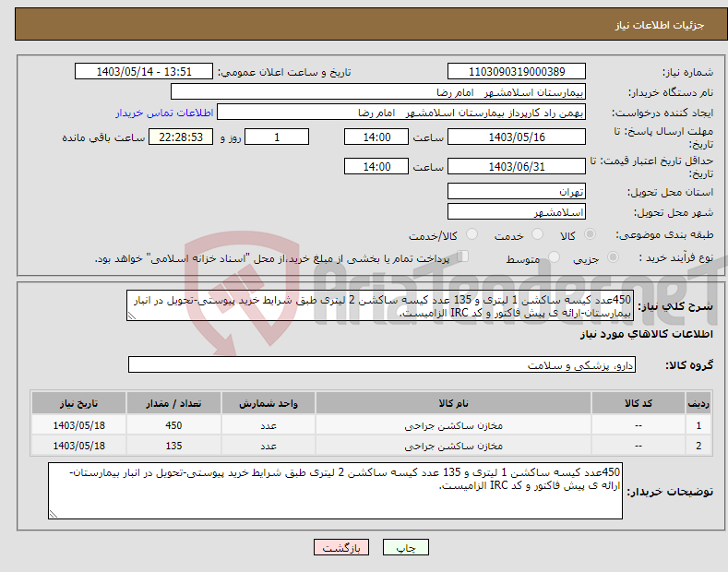
Task: Click the quantity cell 135
Action: 173,446
